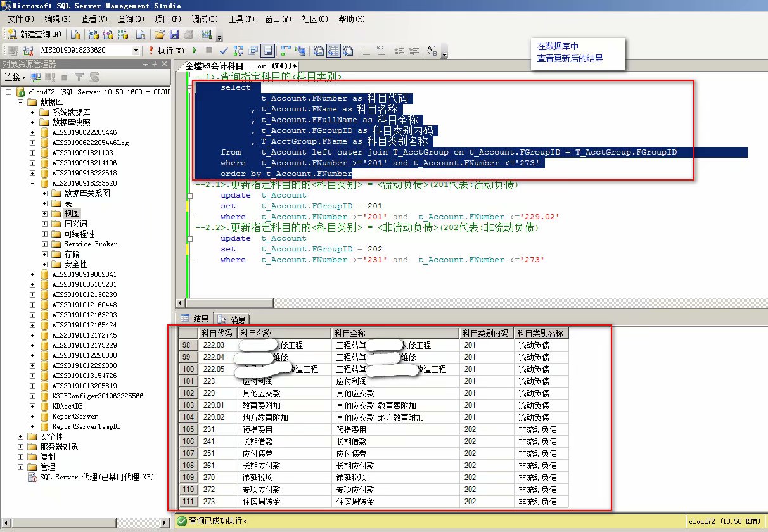Click the Object Explorer filter funnel icon

click(79, 77)
